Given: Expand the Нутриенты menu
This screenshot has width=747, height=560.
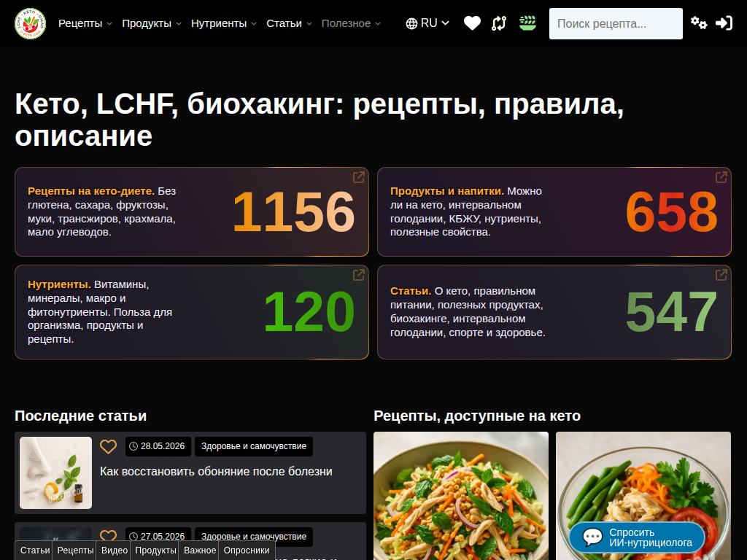Looking at the screenshot, I should 223,23.
